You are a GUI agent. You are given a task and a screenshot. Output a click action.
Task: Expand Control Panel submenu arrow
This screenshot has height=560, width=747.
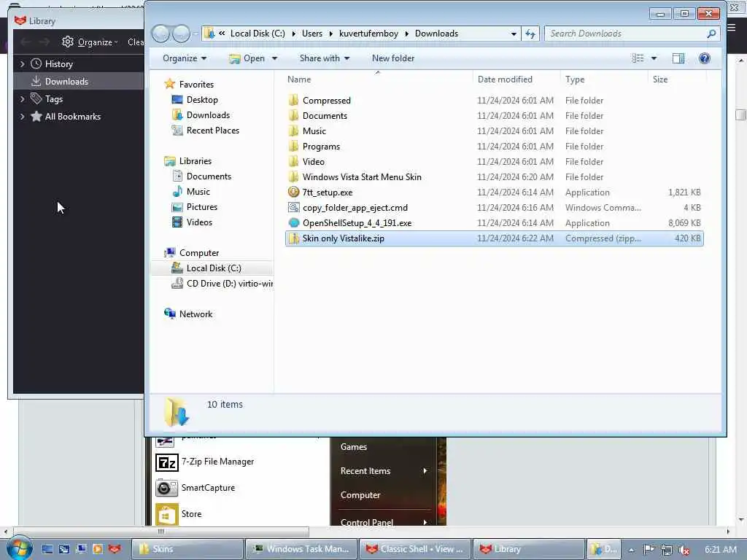[425, 522]
